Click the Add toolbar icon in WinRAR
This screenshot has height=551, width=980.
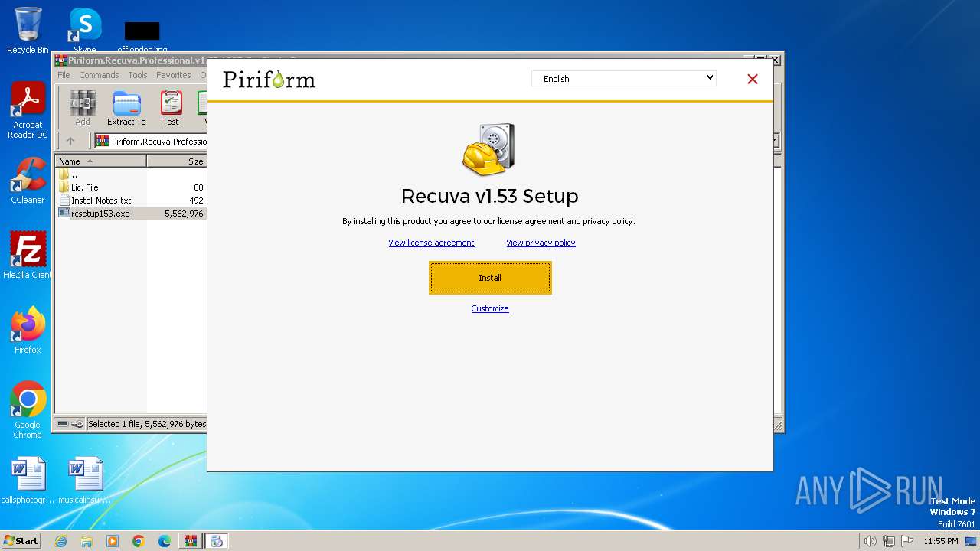[x=83, y=108]
